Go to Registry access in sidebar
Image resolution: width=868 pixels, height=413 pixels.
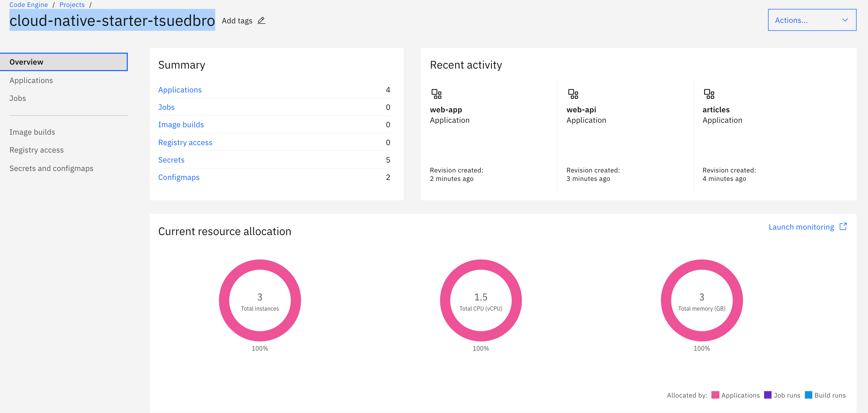(36, 150)
